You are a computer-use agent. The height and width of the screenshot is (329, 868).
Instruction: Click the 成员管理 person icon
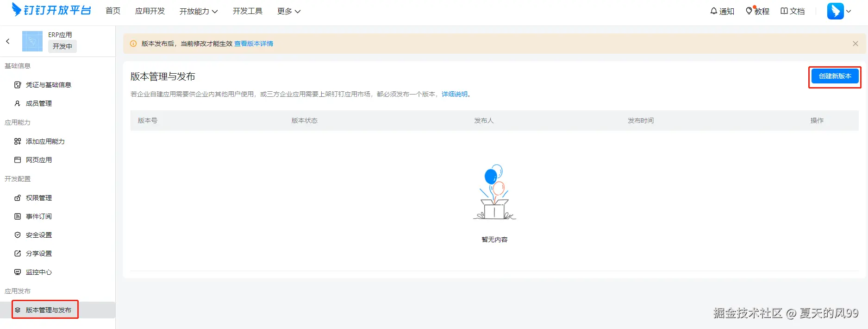[x=18, y=103]
